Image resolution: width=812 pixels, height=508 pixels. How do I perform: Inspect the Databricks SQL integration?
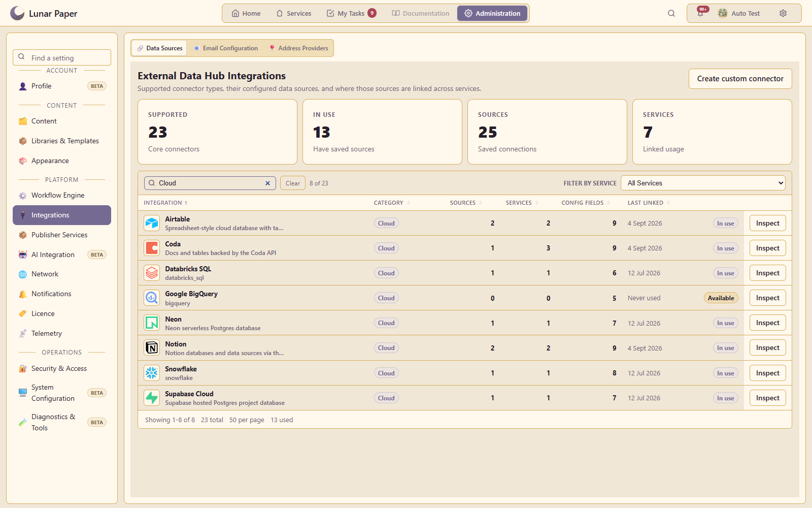tap(767, 273)
